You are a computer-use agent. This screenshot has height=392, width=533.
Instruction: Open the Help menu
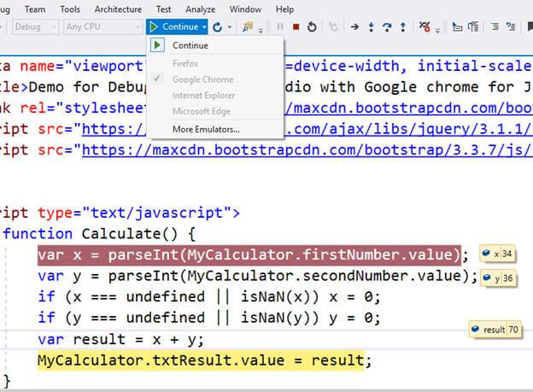click(284, 9)
